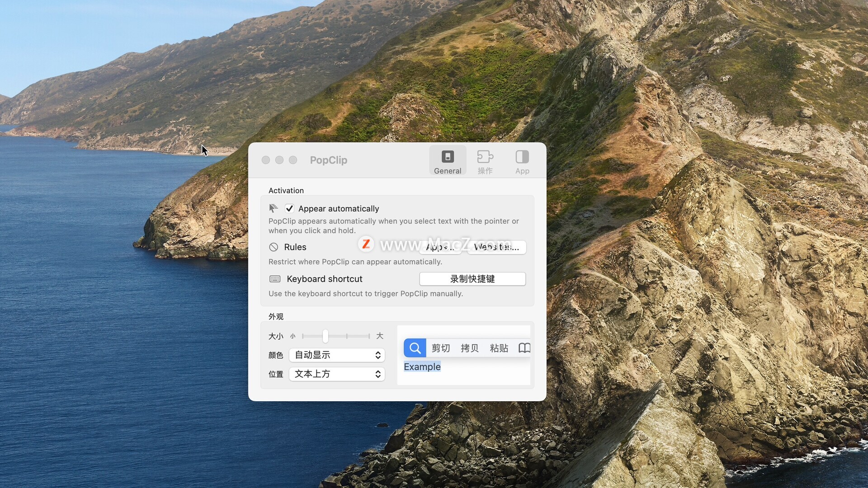Click the Rules prohibition icon
Viewport: 868px width, 488px height.
(274, 247)
